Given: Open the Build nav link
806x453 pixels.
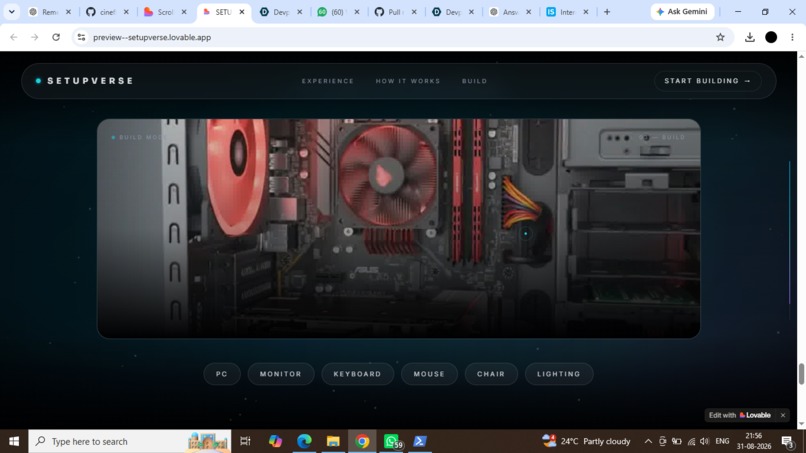Looking at the screenshot, I should click(474, 81).
